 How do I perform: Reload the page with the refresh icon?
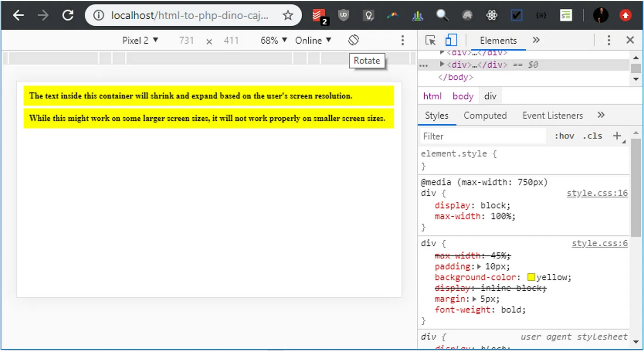pos(68,15)
